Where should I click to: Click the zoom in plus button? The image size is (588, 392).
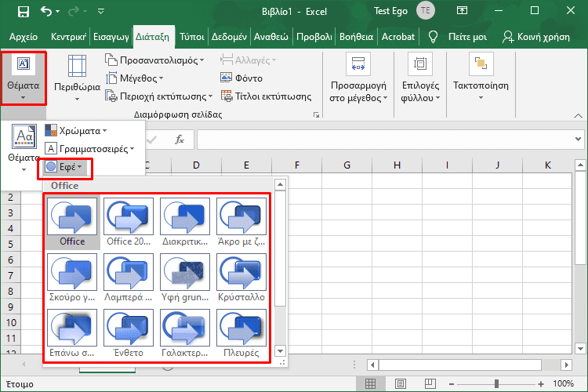(x=541, y=383)
